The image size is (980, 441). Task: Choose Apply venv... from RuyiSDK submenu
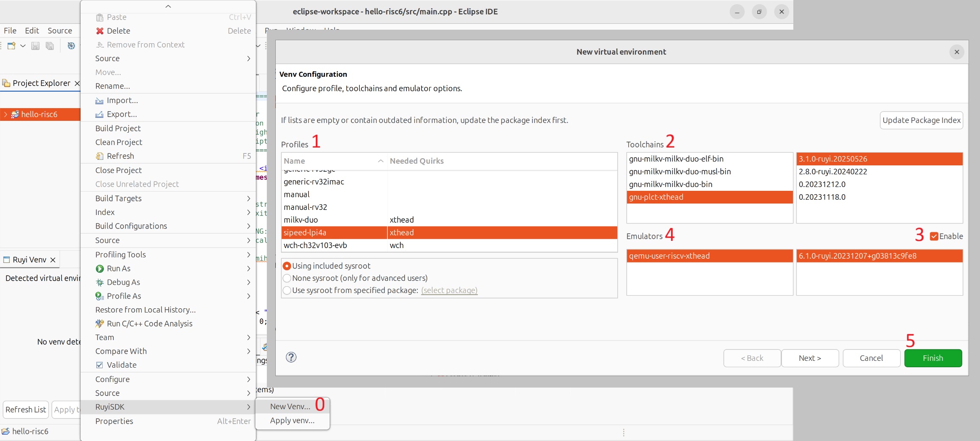coord(292,421)
